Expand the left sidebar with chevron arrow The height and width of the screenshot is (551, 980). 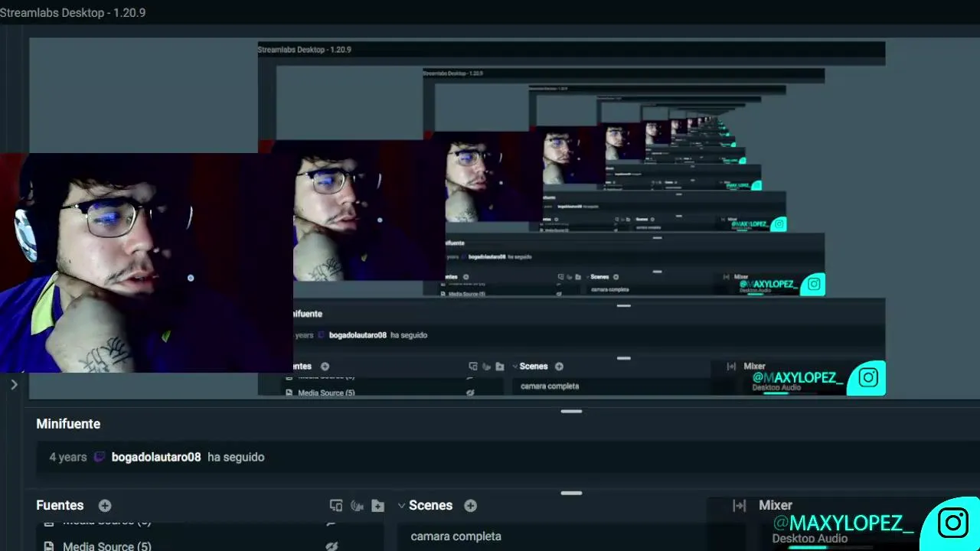click(14, 384)
